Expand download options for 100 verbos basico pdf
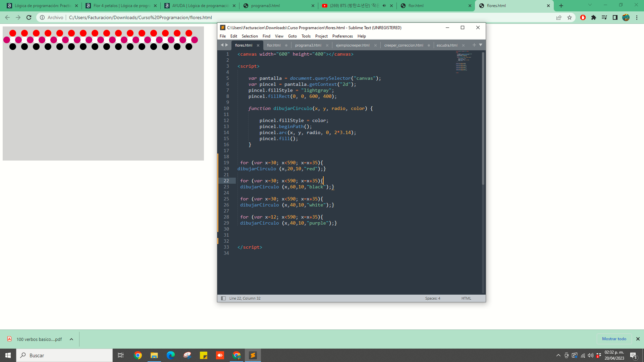644x362 pixels. pyautogui.click(x=71, y=339)
